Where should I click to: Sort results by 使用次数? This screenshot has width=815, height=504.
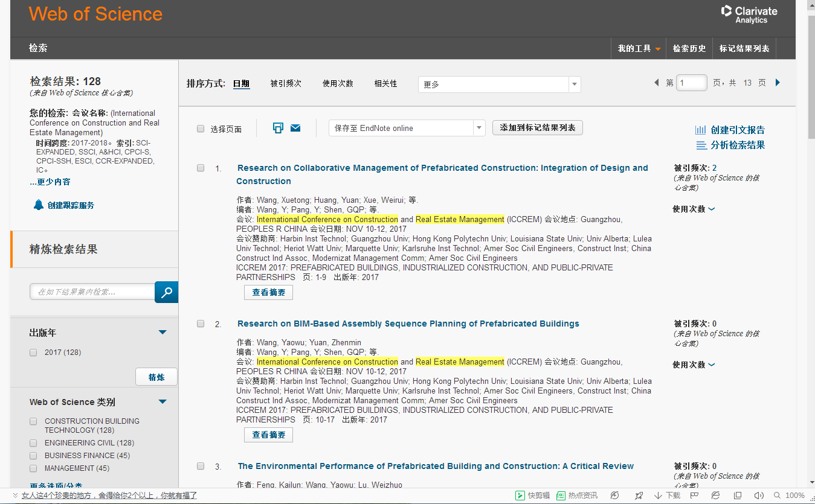tap(338, 84)
